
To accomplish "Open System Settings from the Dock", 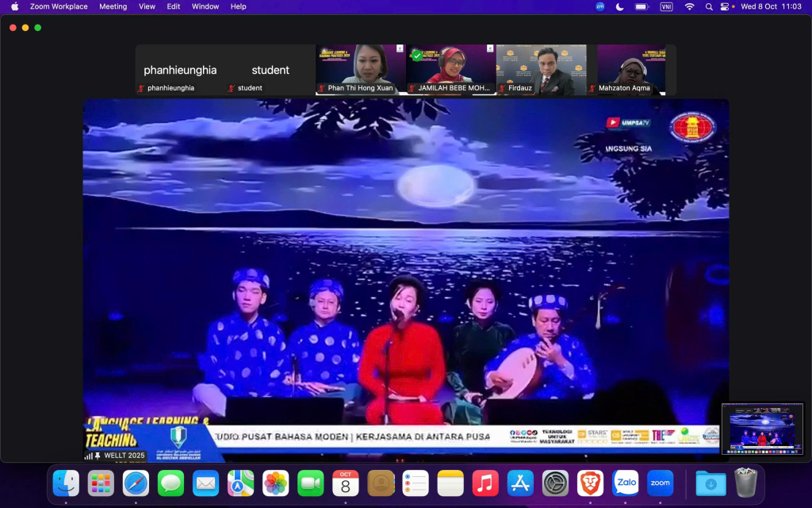I will coord(555,483).
